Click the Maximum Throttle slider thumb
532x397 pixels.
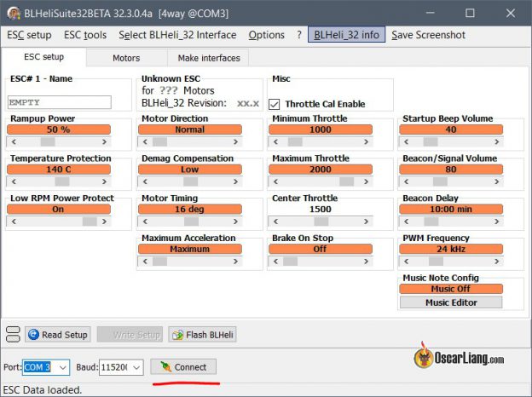pos(347,181)
